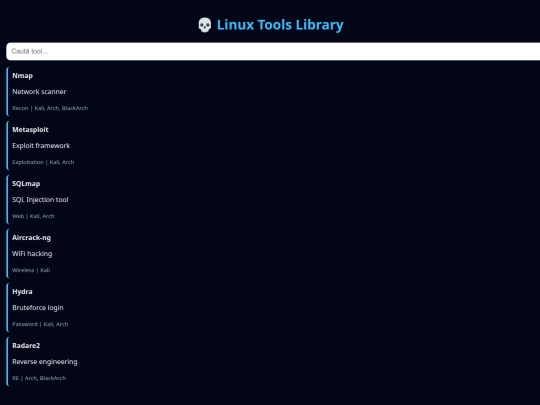Click the 'Wireless | Kali' tags line

pos(31,270)
